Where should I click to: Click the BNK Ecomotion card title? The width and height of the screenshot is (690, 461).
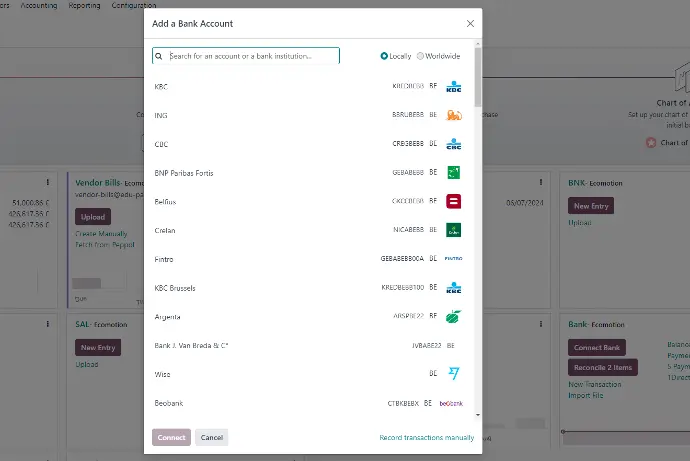click(595, 183)
